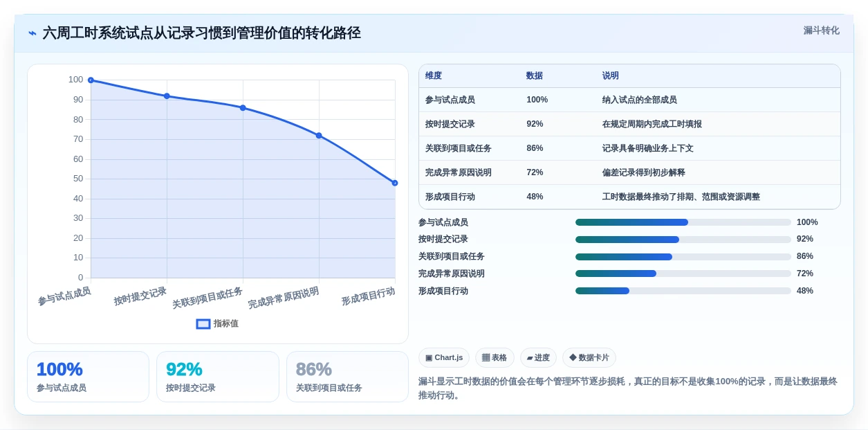Click the Chart.js tag chip
This screenshot has height=430, width=868.
[444, 357]
